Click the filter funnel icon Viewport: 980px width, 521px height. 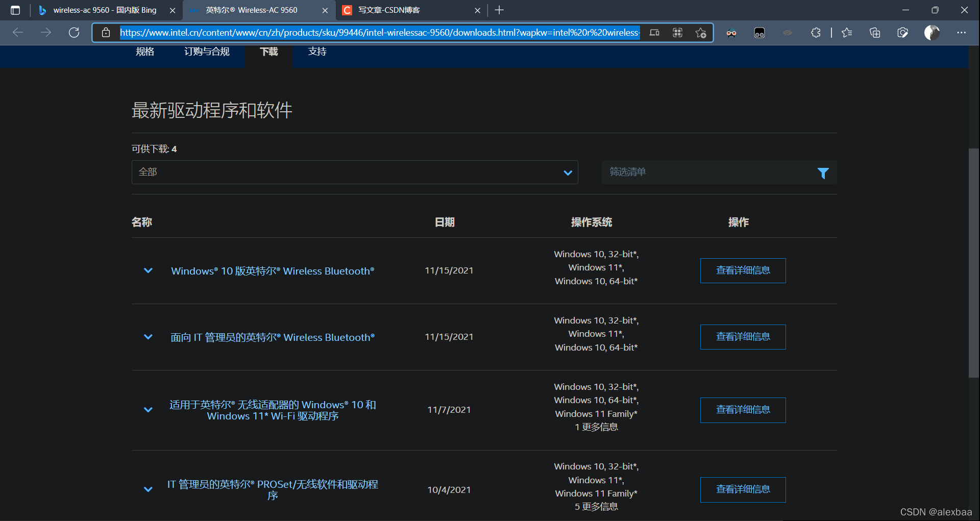point(823,173)
